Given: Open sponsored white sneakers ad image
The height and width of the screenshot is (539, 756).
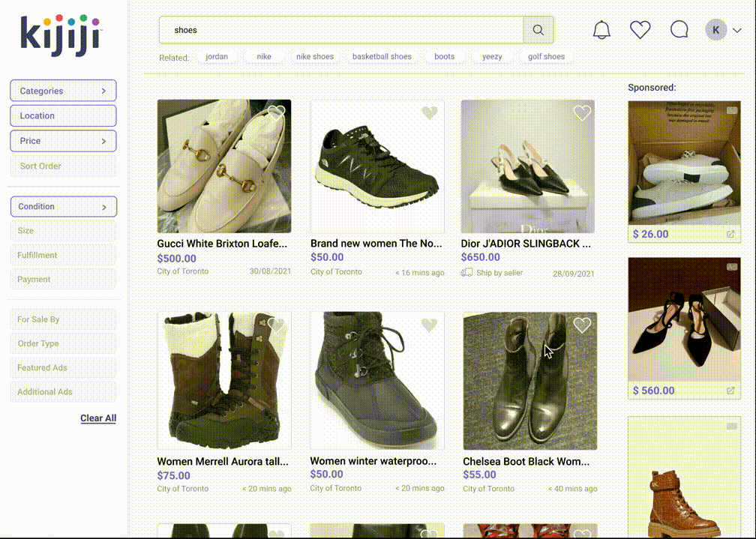Looking at the screenshot, I should click(x=684, y=163).
